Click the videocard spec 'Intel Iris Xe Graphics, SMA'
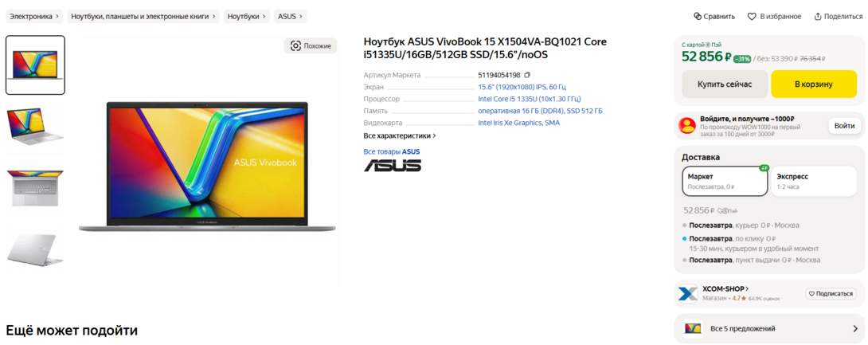Screen dimensions: 868x345 click(518, 123)
